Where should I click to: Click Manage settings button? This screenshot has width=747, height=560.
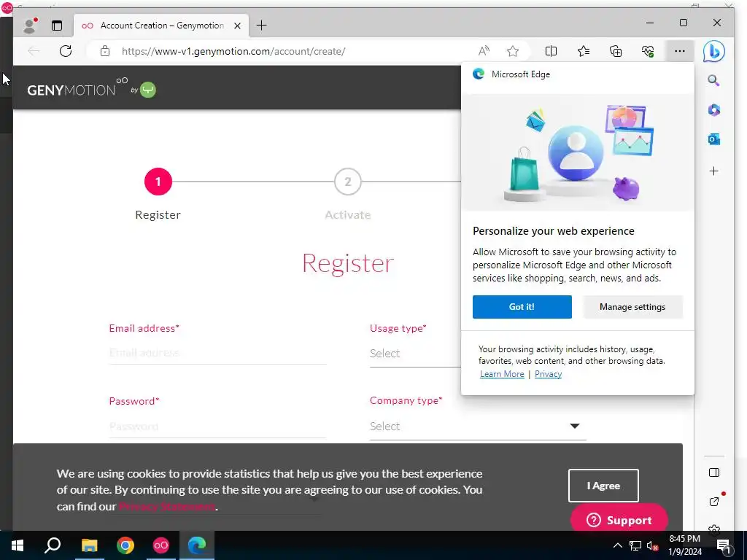(x=632, y=307)
